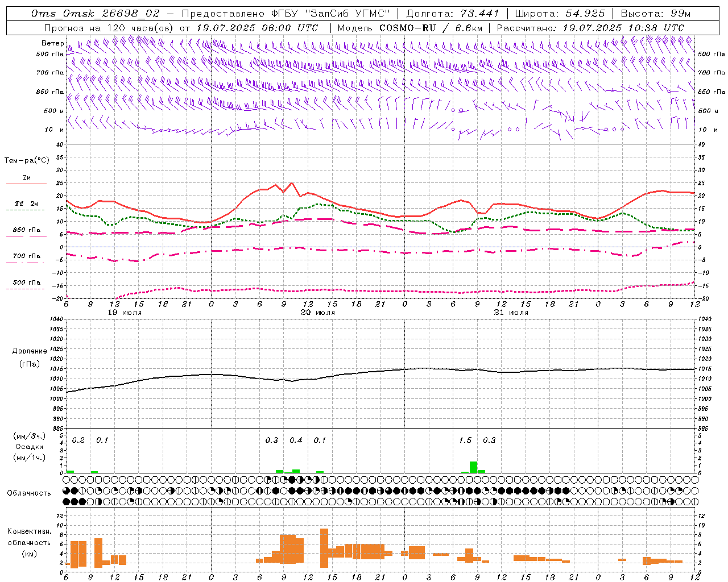Click the Облачность cloud cover label

click(29, 493)
